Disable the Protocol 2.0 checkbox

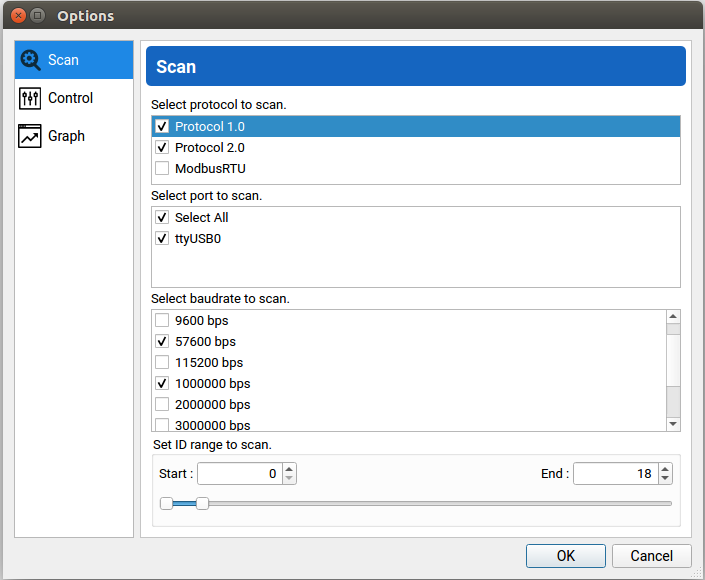point(162,148)
